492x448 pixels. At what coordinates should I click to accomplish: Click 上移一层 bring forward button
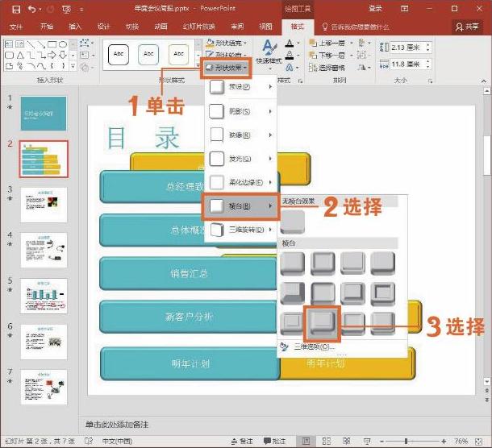click(327, 43)
